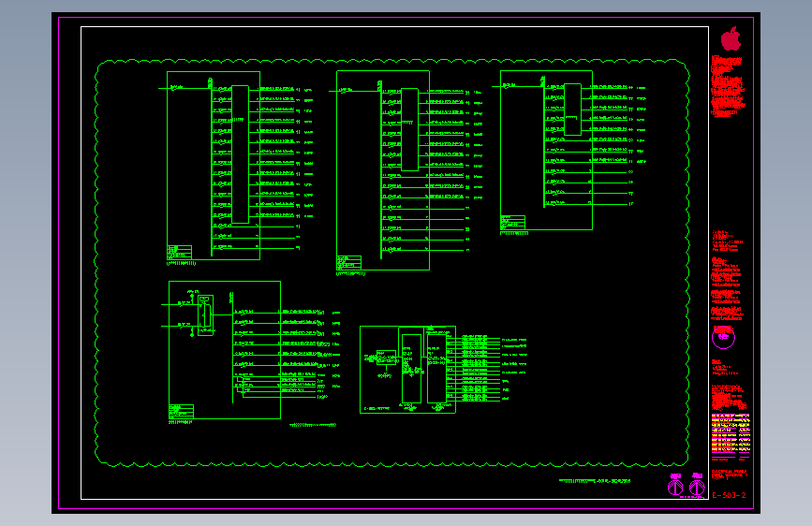Viewport: 812px width, 526px height.
Task: Select the green revision cloud border
Action: 392,263
